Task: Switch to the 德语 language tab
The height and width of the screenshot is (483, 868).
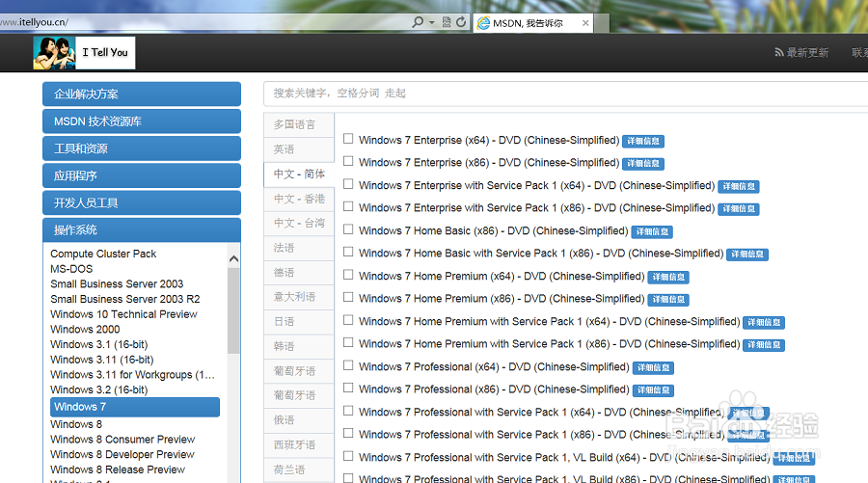Action: click(299, 272)
